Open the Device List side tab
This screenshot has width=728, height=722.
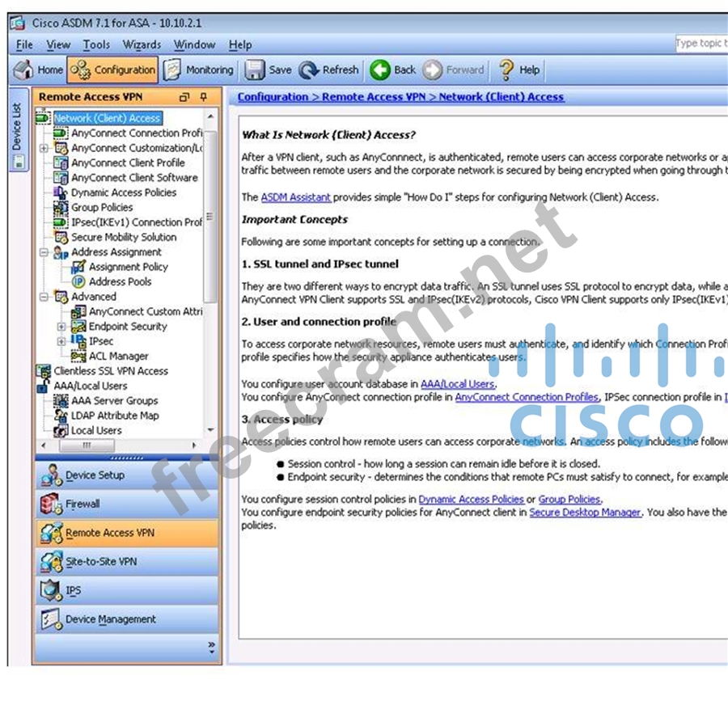[x=17, y=129]
